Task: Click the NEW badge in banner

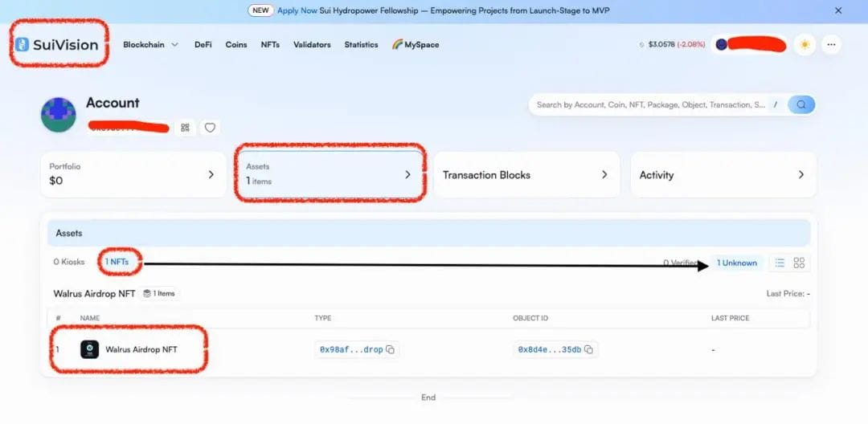Action: click(x=260, y=10)
